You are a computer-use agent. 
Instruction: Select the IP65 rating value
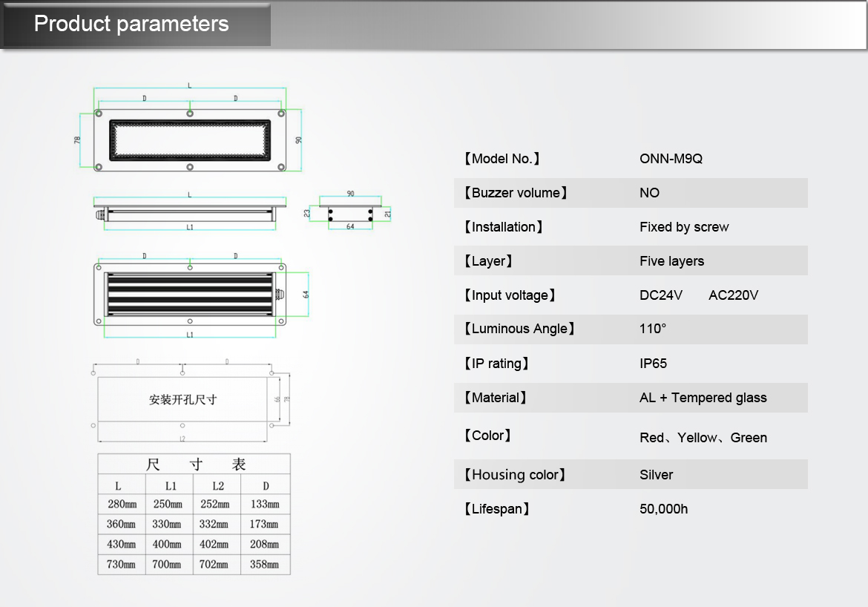(x=653, y=364)
